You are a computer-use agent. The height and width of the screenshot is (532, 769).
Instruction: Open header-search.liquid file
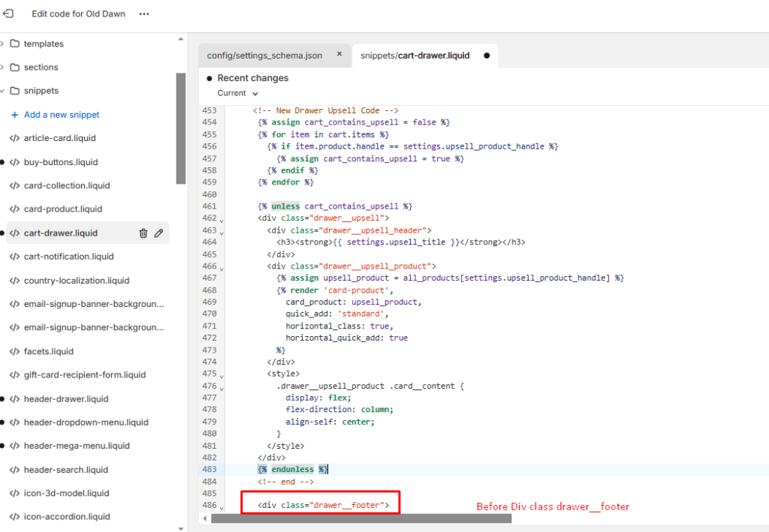(x=66, y=470)
